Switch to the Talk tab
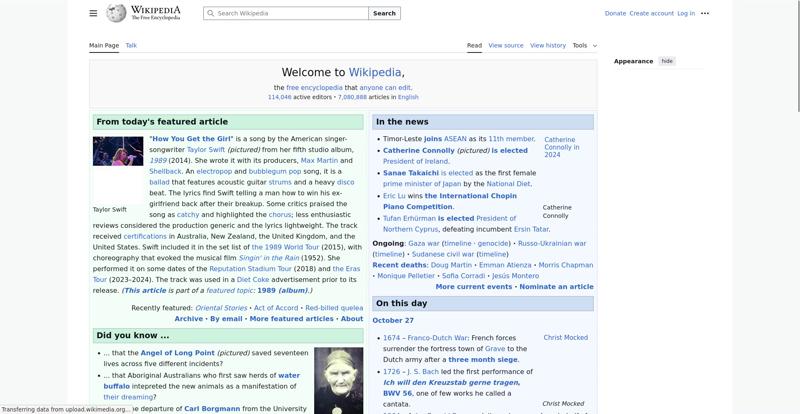This screenshot has width=800, height=414. (x=131, y=45)
